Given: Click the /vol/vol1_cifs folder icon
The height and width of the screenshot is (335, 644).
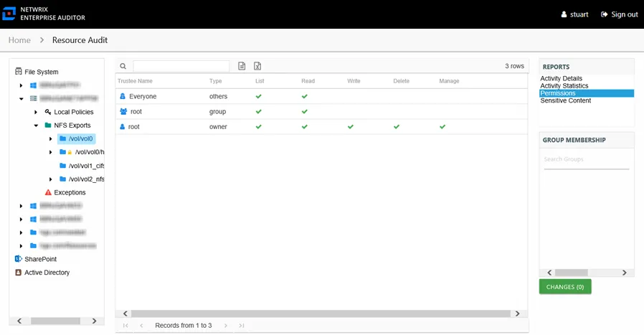Looking at the screenshot, I should 63,166.
